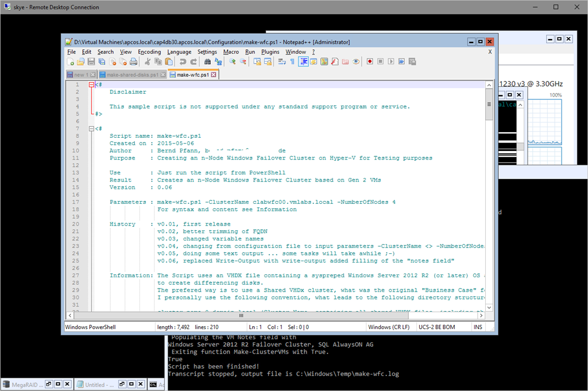Click the Cut scissors icon
This screenshot has width=588, height=391.
148,62
